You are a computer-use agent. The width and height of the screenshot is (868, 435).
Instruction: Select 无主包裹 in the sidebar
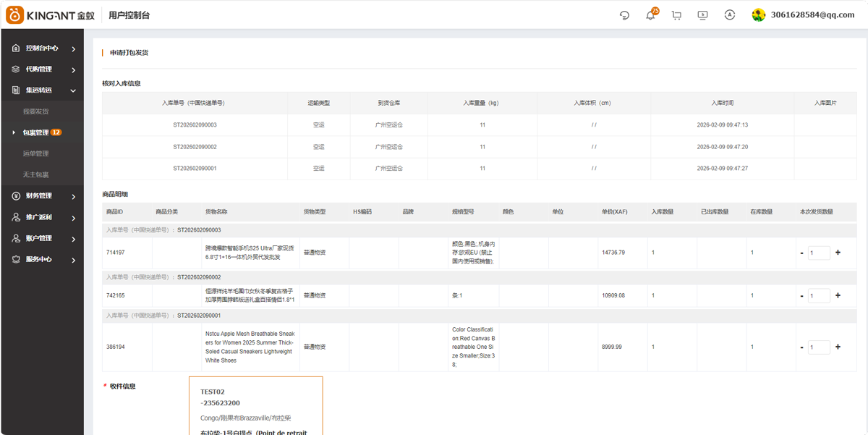[x=36, y=174]
